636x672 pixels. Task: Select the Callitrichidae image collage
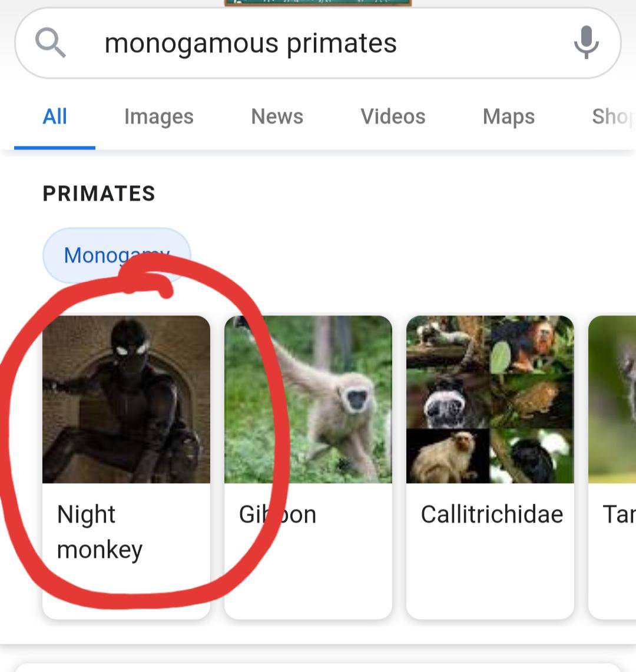point(489,400)
